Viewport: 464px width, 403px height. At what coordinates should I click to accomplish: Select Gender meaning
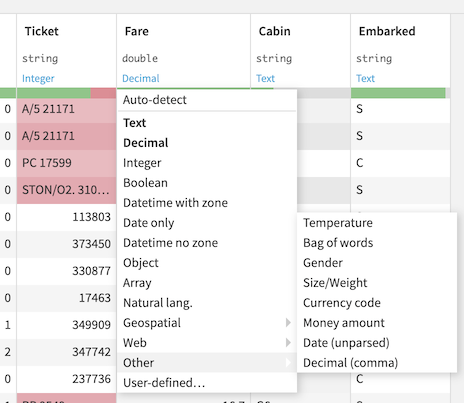[x=377, y=263]
